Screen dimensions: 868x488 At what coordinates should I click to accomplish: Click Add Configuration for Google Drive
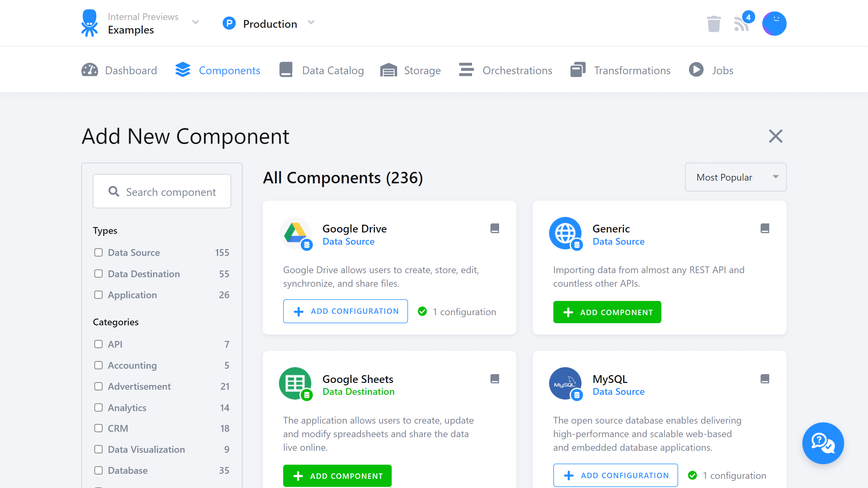pyautogui.click(x=345, y=312)
